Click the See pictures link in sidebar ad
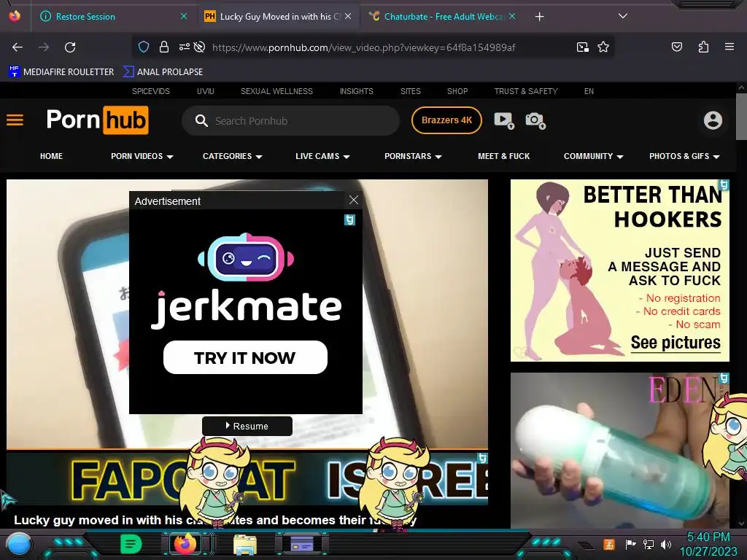The width and height of the screenshot is (747, 560). [676, 343]
